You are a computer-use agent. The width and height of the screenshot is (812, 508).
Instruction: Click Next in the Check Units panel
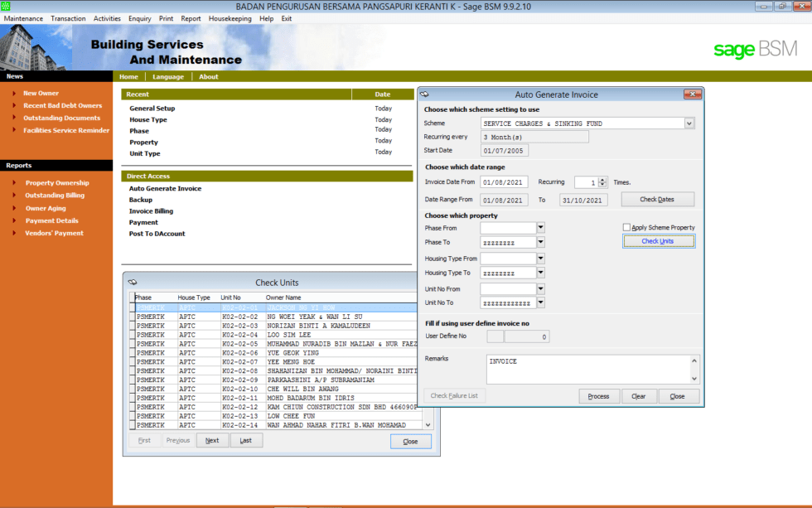212,440
